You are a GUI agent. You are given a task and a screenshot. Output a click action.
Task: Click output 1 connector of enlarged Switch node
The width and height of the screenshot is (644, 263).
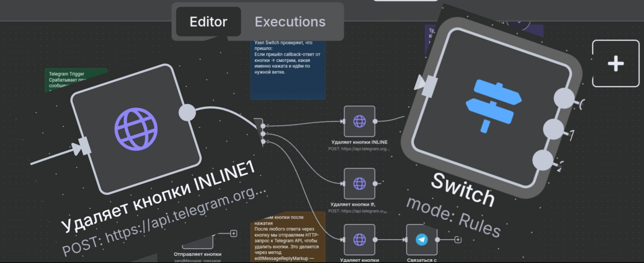point(553,129)
